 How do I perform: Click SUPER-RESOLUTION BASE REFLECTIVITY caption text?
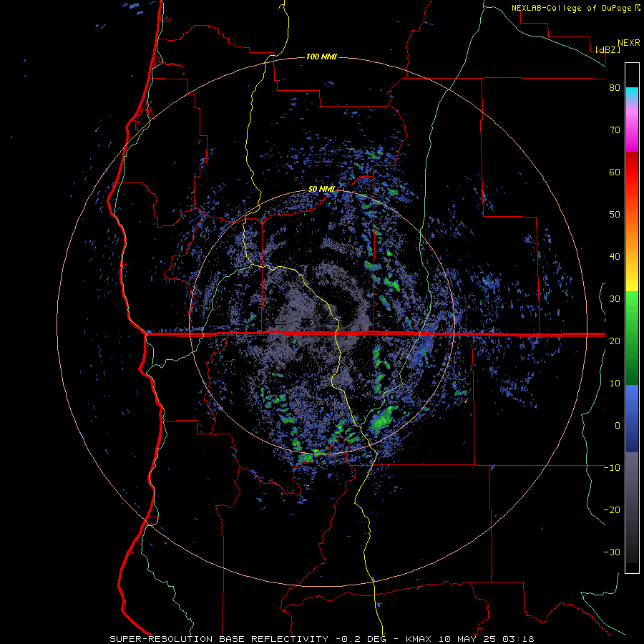pyautogui.click(x=218, y=639)
